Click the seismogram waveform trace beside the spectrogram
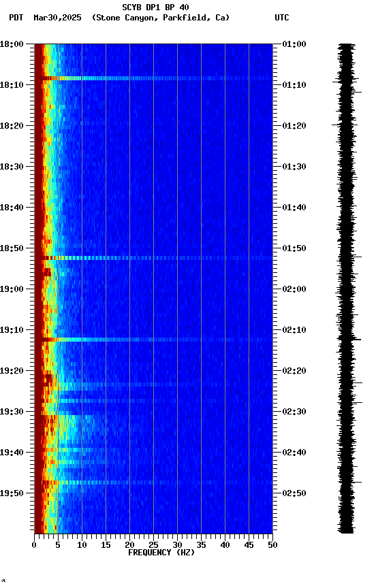 pyautogui.click(x=346, y=289)
